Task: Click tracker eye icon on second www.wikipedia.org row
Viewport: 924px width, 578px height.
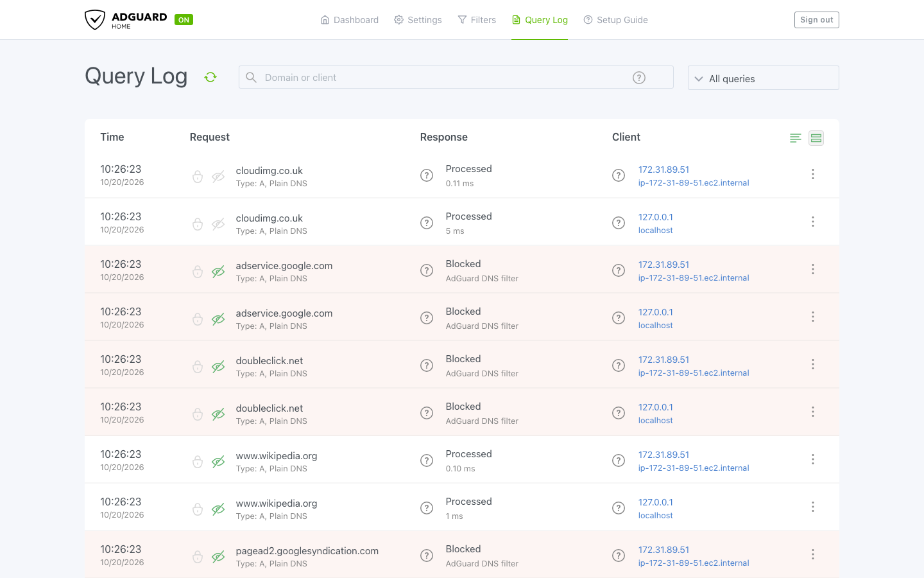Action: (218, 509)
